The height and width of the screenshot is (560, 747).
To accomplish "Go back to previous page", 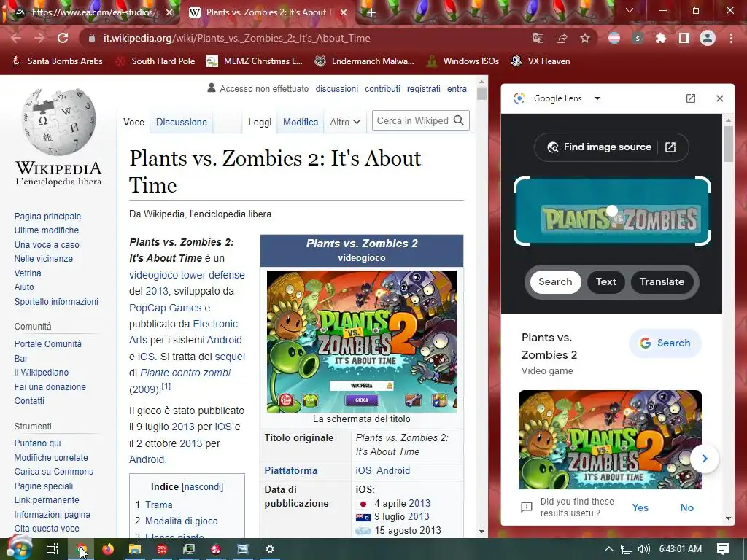I will point(16,38).
